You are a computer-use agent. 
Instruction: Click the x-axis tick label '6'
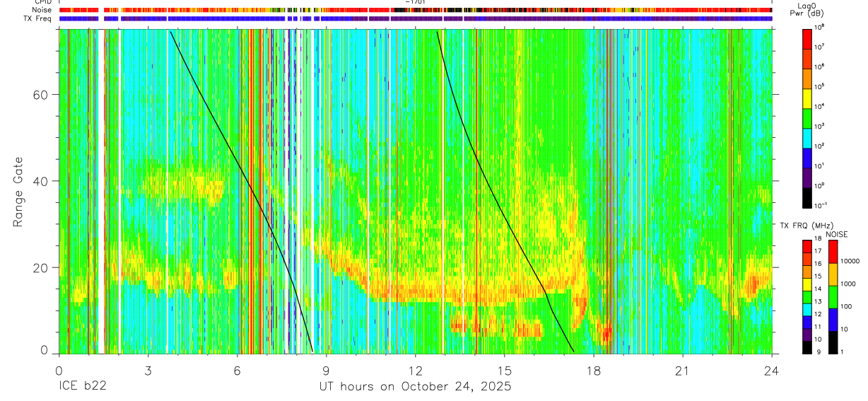coord(237,371)
